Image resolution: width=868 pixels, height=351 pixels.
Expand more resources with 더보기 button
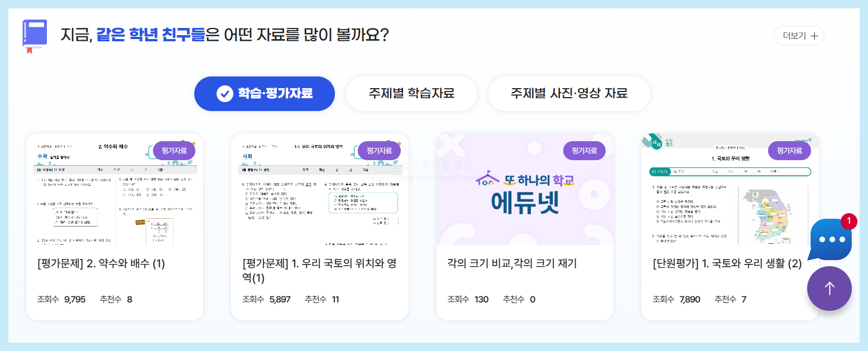click(799, 34)
